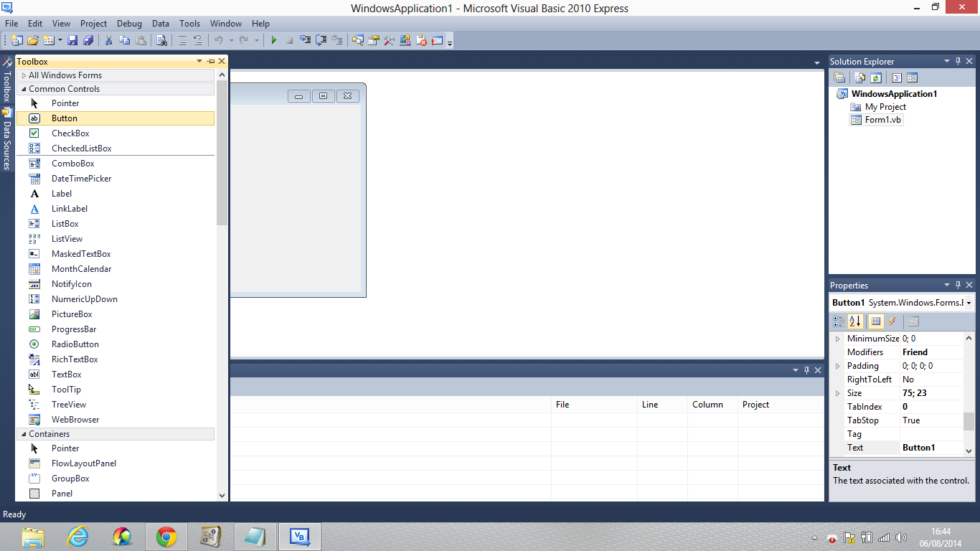Screen dimensions: 980x551
Task: Click the Error List toolbar icon
Action: (421, 40)
